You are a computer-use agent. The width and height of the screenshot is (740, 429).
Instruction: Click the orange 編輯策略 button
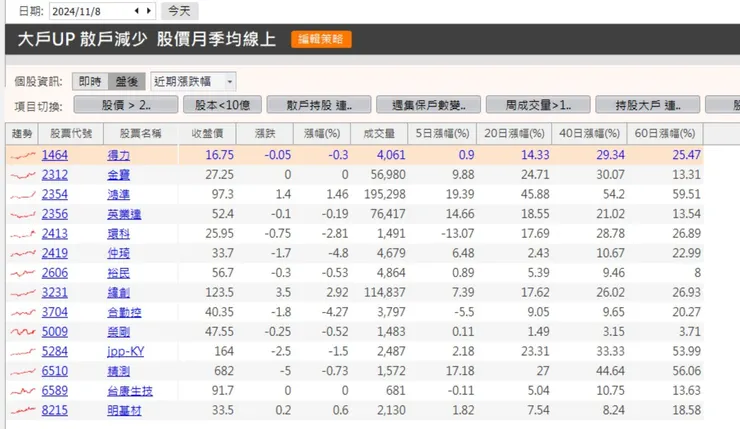321,39
